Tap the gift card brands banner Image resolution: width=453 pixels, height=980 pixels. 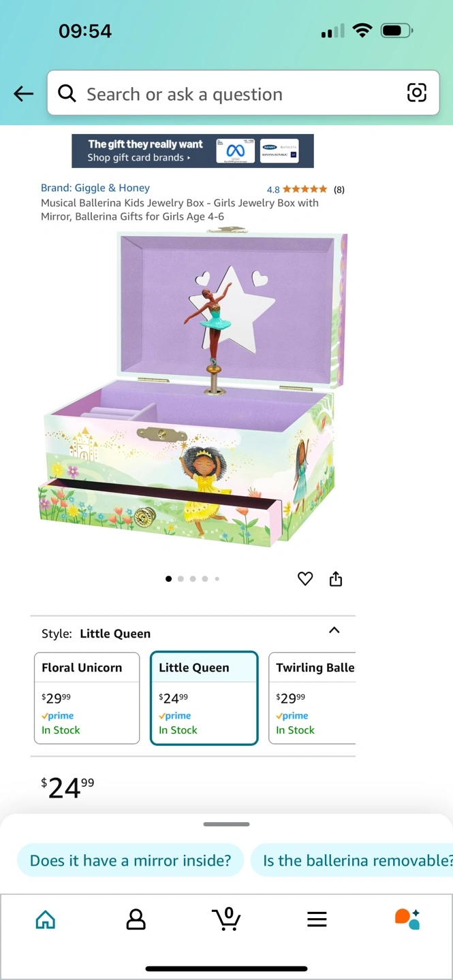[x=193, y=151]
